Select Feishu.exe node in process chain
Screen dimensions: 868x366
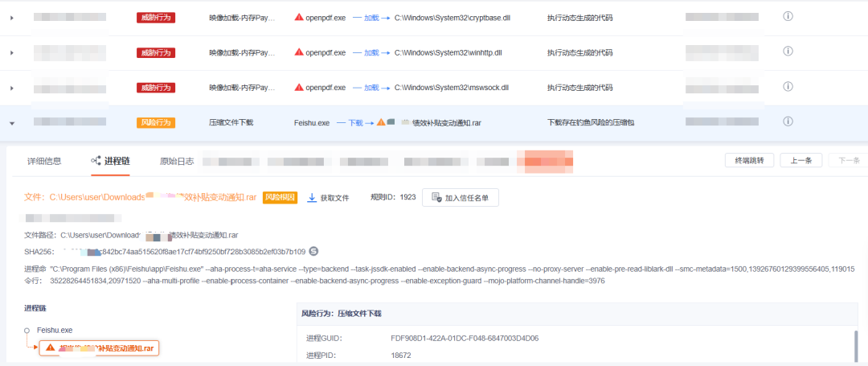click(55, 330)
